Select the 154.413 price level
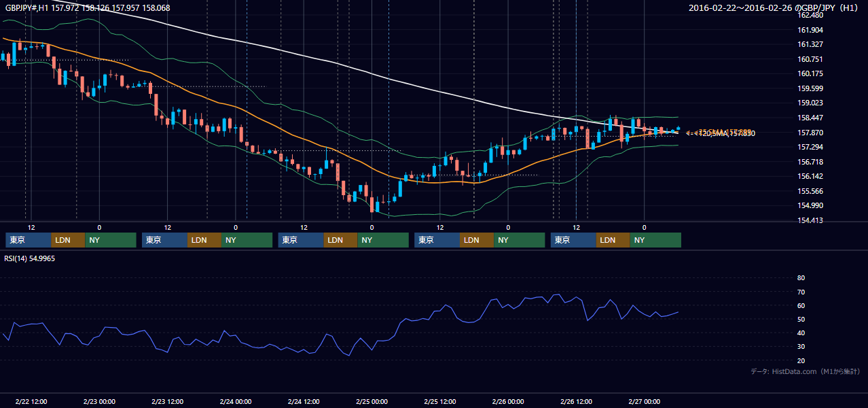Image resolution: width=868 pixels, height=408 pixels. tap(810, 220)
